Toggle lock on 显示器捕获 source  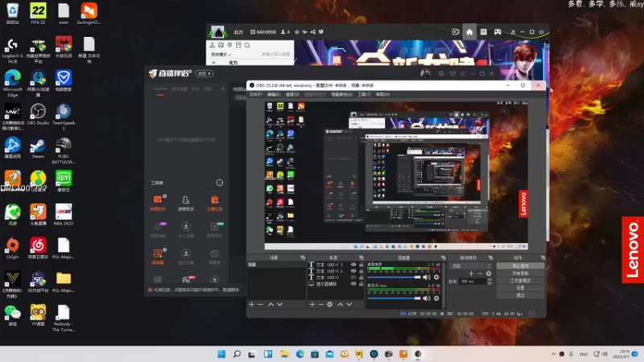tap(361, 284)
